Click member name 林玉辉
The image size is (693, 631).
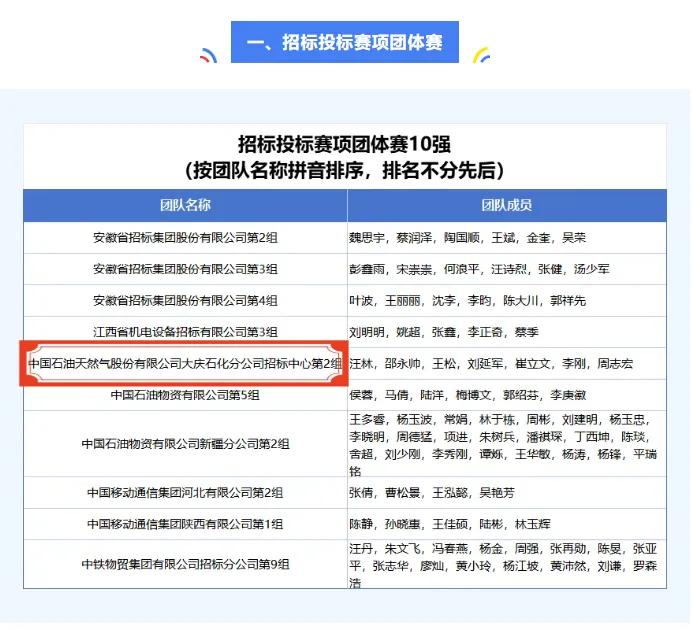pyautogui.click(x=533, y=524)
